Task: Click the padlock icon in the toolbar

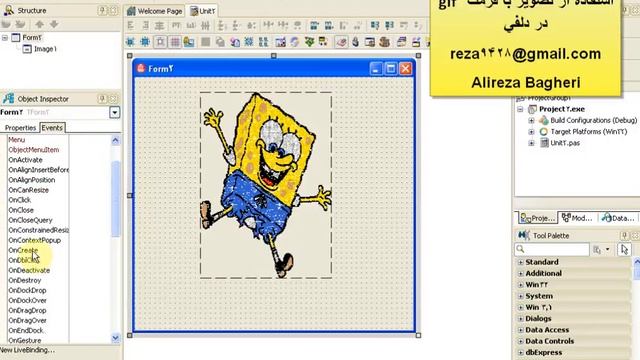Action: [356, 42]
